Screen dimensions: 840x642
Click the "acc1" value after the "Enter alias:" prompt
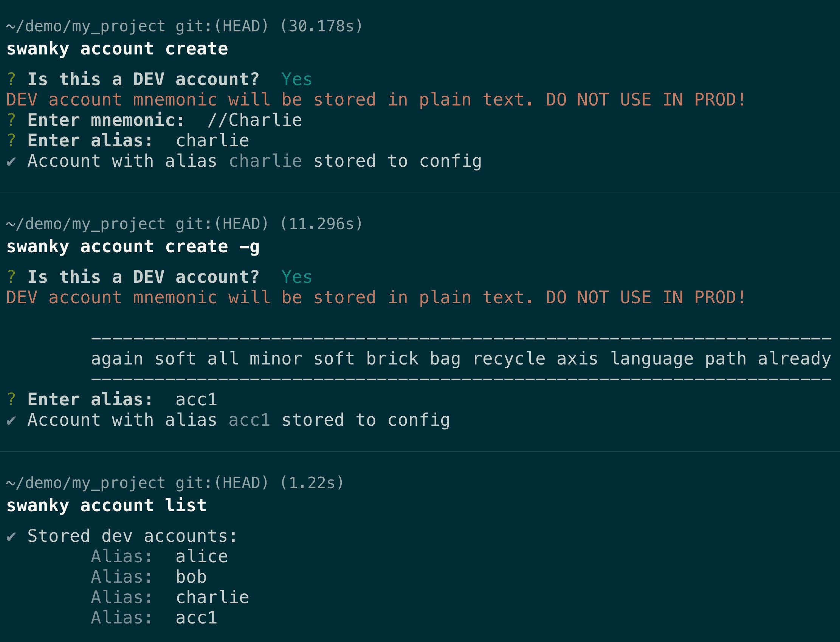coord(196,400)
